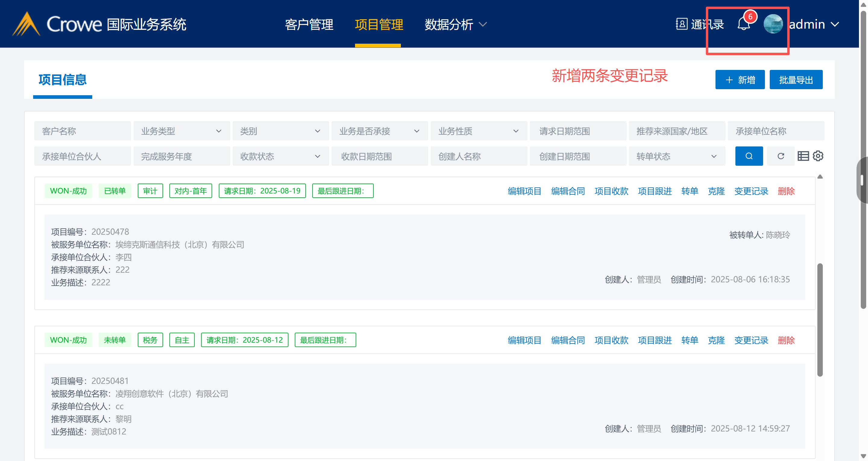The height and width of the screenshot is (461, 868).
Task: Open 变更记录 for project 20250478
Action: tap(751, 191)
